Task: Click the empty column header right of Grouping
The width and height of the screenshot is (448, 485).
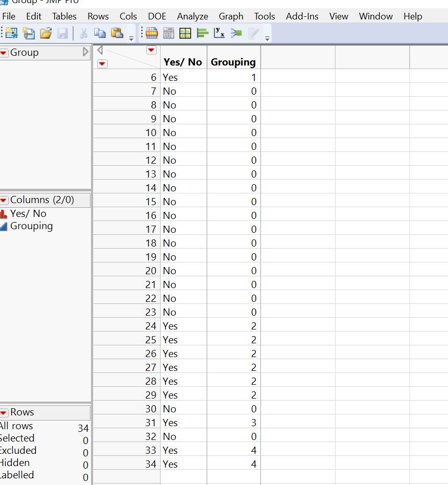Action: [298, 57]
